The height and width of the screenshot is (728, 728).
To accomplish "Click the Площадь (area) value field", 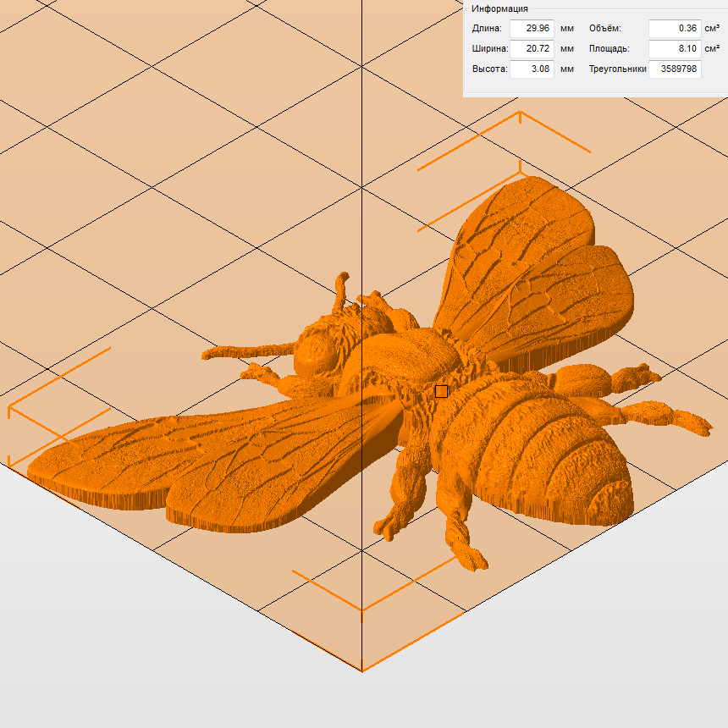I will (674, 49).
